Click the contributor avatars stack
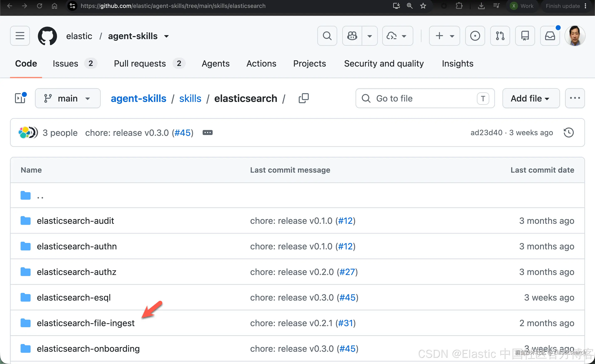This screenshot has width=595, height=364. coord(28,132)
